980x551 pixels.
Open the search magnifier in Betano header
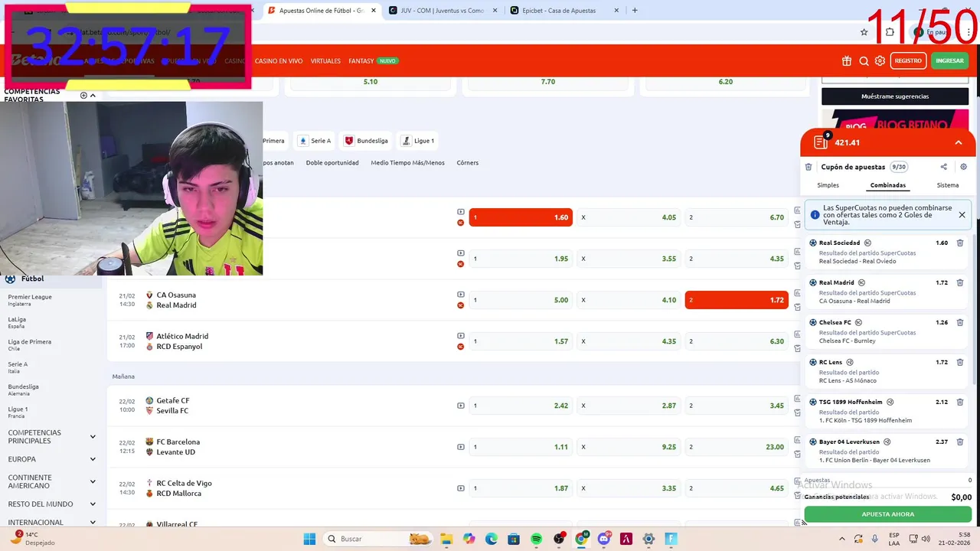pos(864,61)
